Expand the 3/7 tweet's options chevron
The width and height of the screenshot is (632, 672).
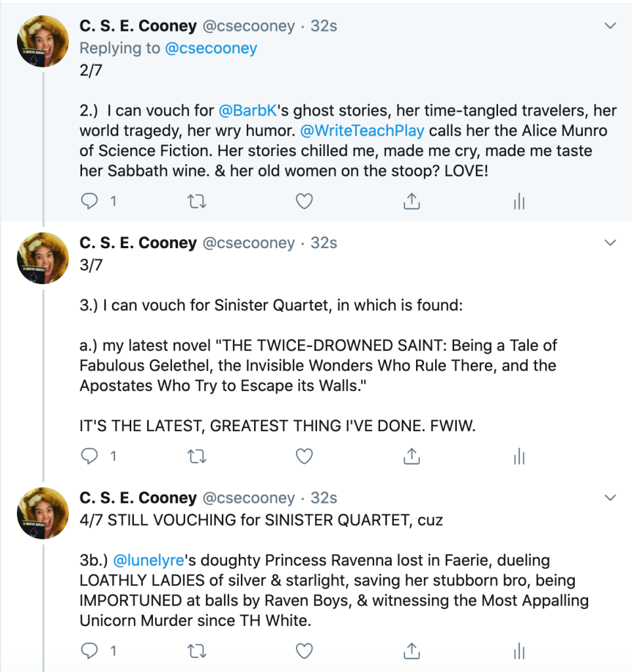pos(610,243)
